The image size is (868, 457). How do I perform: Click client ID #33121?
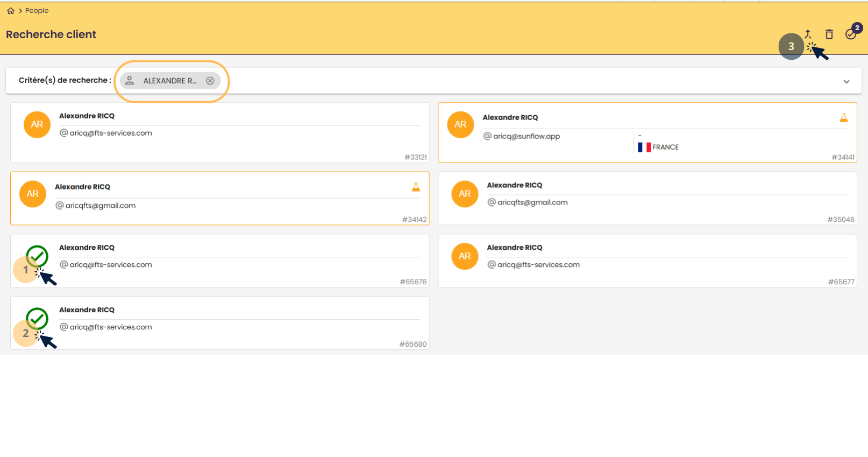click(416, 157)
